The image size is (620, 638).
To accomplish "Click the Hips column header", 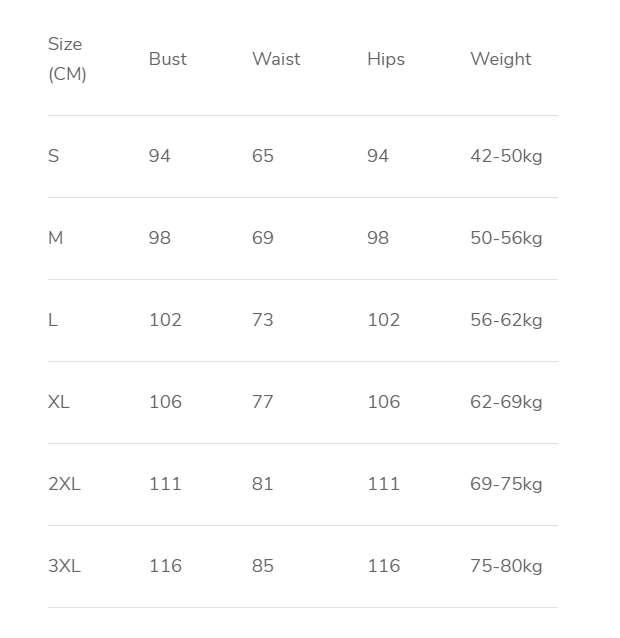I will tap(385, 59).
